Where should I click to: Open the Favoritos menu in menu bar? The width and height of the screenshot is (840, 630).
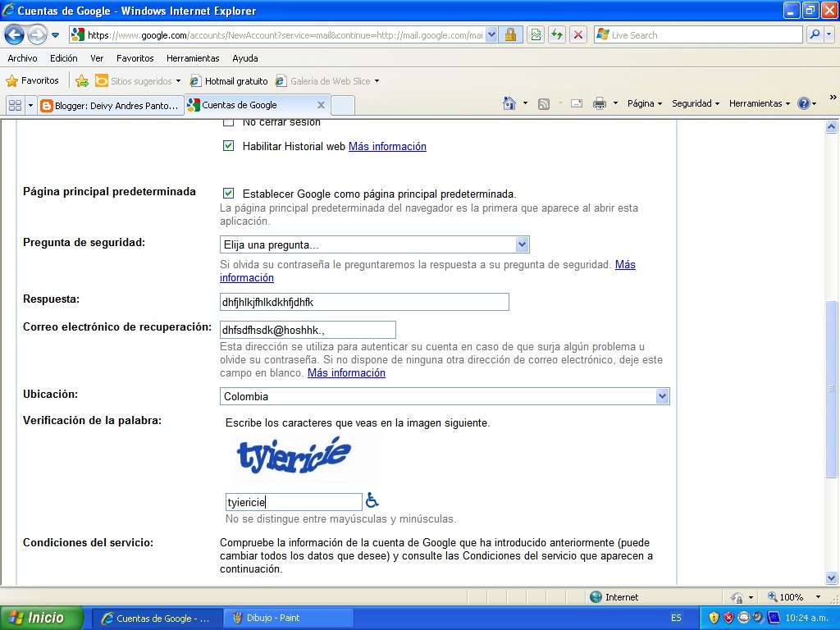[x=135, y=58]
